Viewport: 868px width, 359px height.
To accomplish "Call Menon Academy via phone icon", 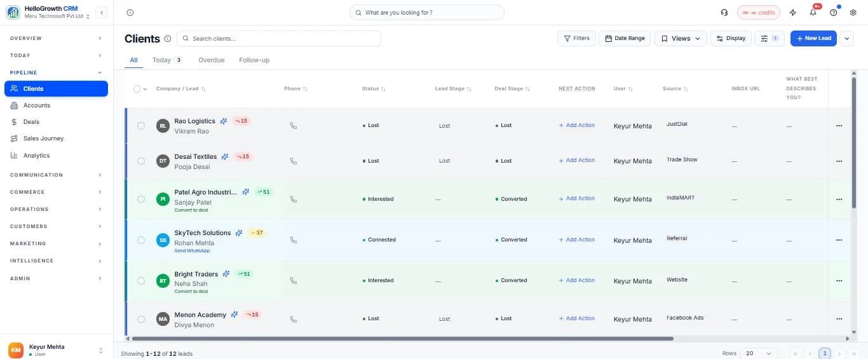I will coord(293,319).
